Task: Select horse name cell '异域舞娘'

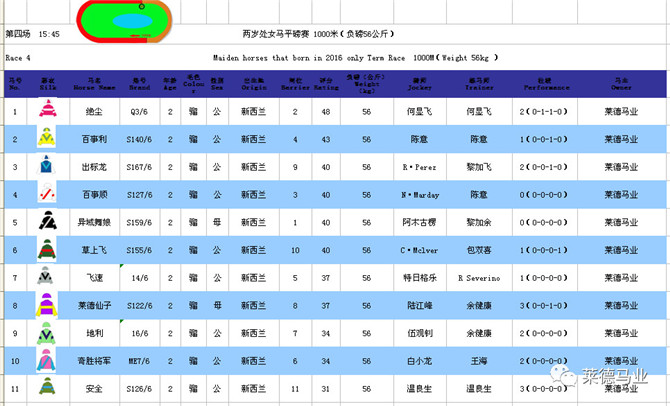Action: tap(94, 222)
